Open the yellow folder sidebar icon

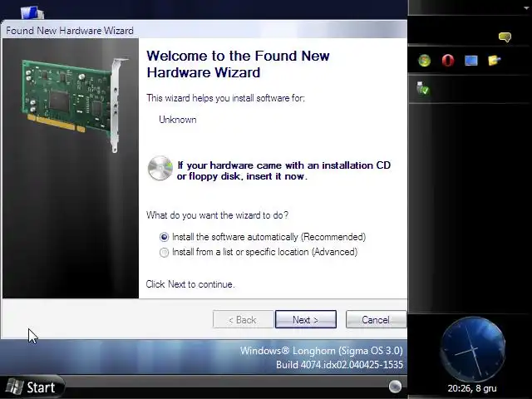[x=494, y=61]
